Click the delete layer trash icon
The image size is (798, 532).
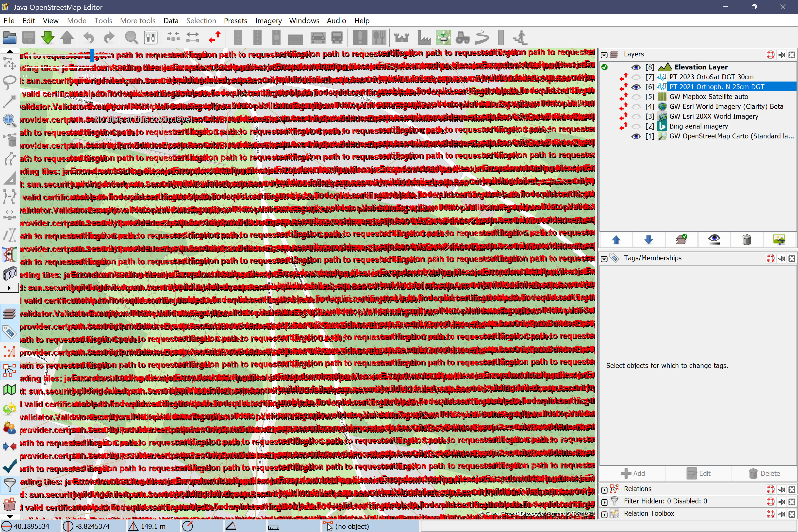(747, 240)
